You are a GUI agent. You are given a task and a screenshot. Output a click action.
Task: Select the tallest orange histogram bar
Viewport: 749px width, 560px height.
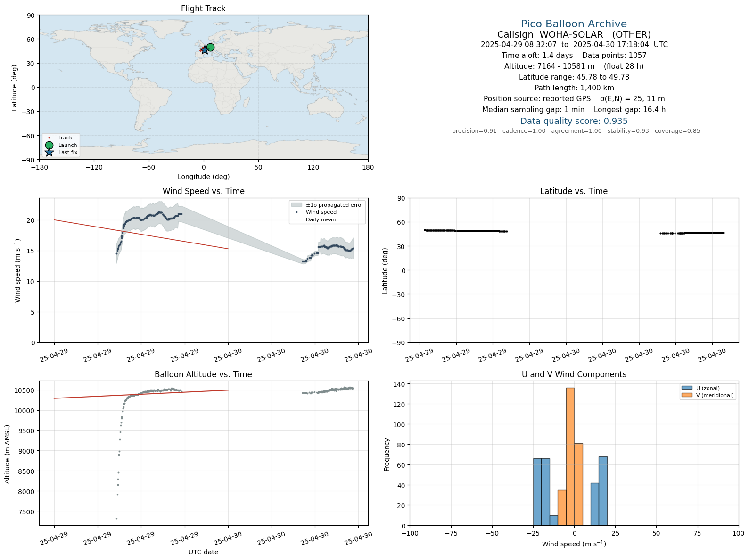click(x=570, y=456)
